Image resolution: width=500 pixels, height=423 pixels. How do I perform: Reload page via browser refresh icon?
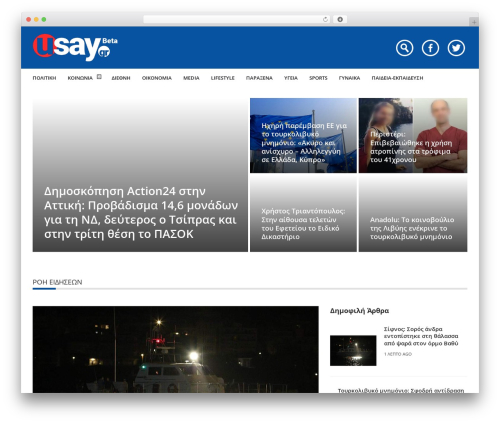tap(325, 19)
